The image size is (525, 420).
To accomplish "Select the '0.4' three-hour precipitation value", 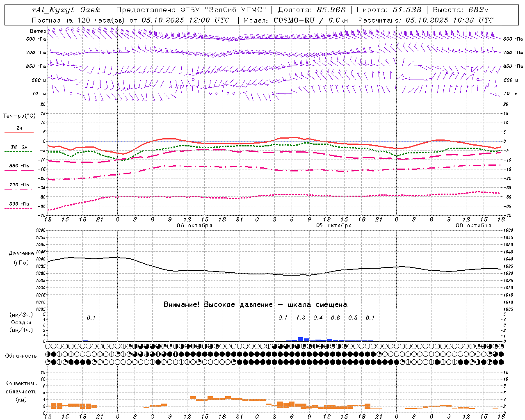I will (x=318, y=317).
